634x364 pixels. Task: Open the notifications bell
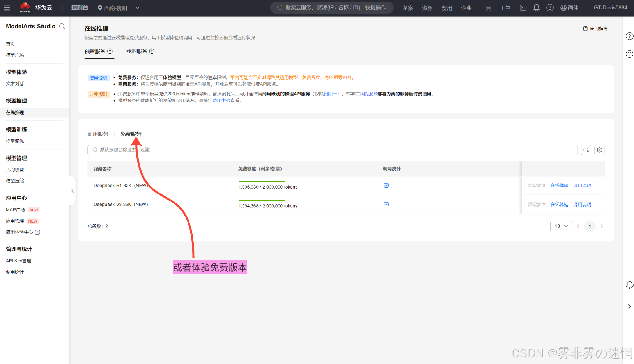click(x=537, y=8)
